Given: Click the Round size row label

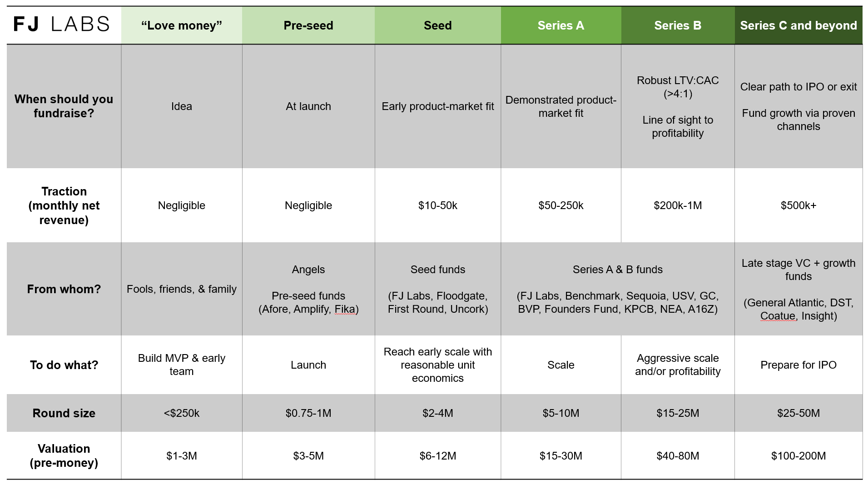Looking at the screenshot, I should tap(64, 413).
